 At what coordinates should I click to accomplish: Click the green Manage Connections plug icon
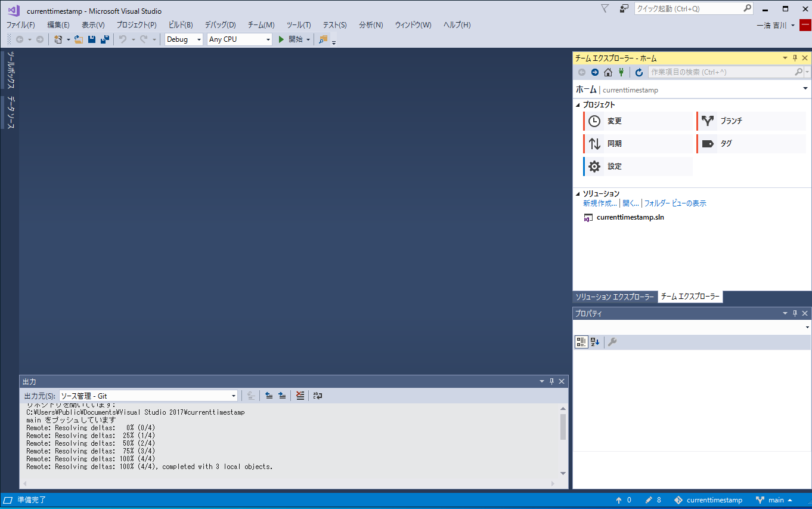pyautogui.click(x=621, y=72)
